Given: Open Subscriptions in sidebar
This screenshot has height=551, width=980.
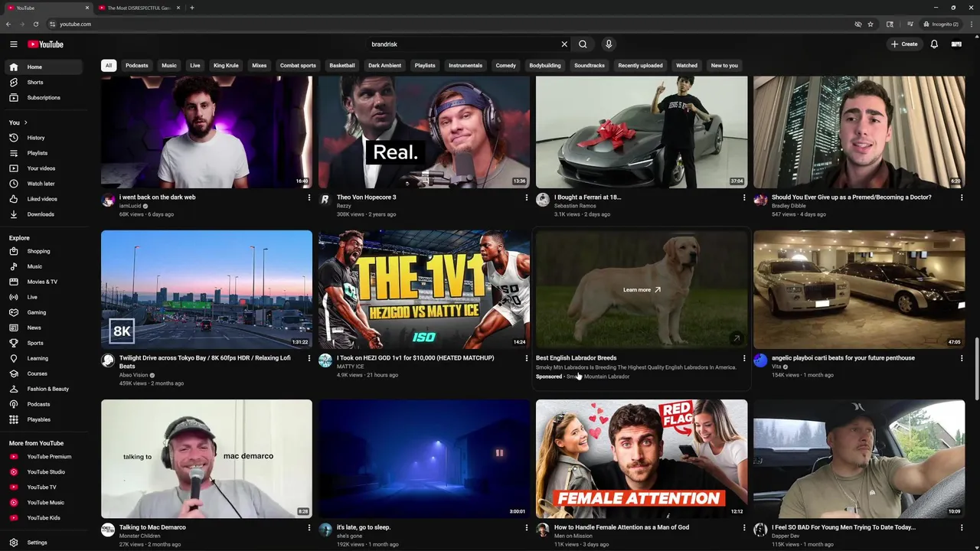Looking at the screenshot, I should coord(45,98).
